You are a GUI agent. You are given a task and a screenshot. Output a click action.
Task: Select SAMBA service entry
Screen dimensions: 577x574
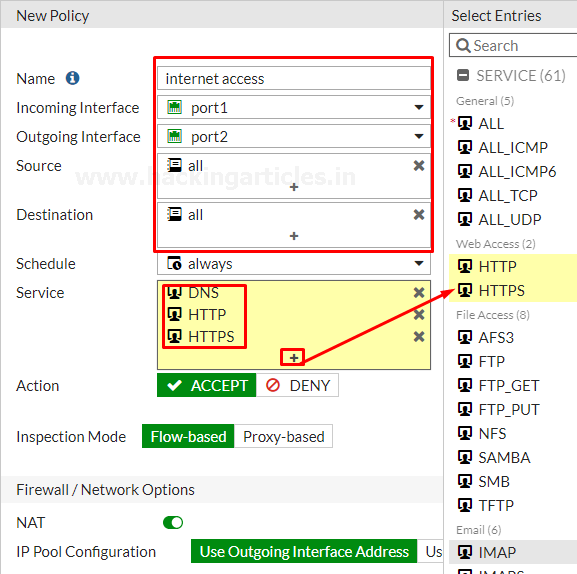click(513, 457)
